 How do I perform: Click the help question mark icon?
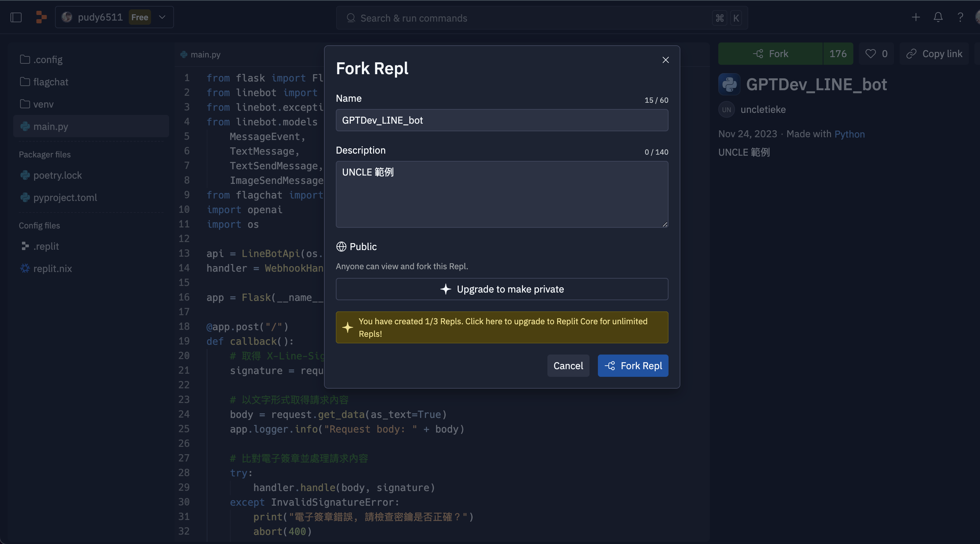coord(960,17)
